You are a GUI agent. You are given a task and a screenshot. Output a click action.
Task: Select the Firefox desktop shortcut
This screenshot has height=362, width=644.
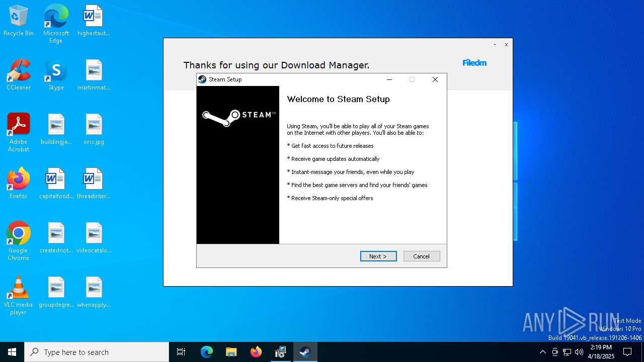19,184
